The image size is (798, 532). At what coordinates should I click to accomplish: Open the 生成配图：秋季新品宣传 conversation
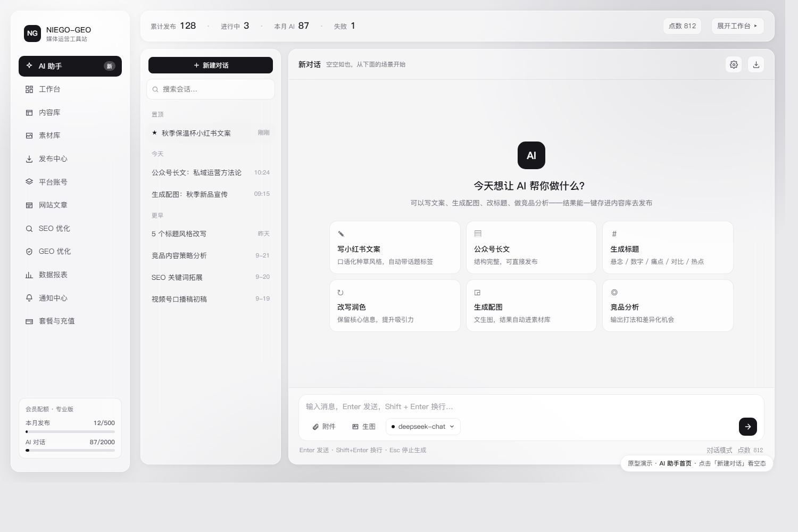tap(211, 194)
